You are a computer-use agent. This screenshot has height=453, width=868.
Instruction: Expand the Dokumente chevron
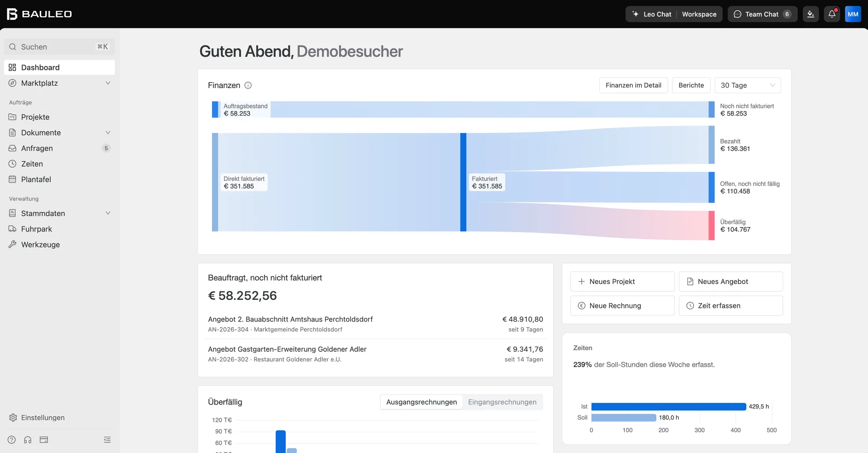pyautogui.click(x=108, y=133)
